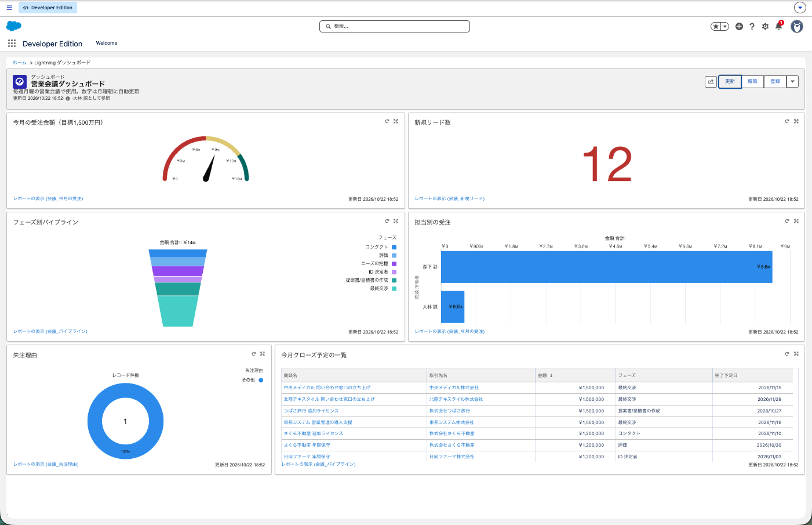
Task: Click the 編集 edit button
Action: [x=752, y=82]
